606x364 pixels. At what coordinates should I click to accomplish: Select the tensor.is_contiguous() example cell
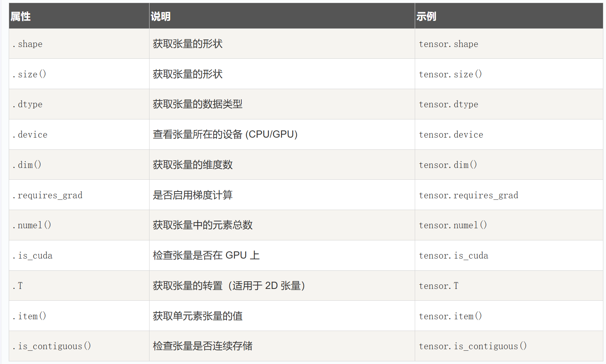point(472,346)
